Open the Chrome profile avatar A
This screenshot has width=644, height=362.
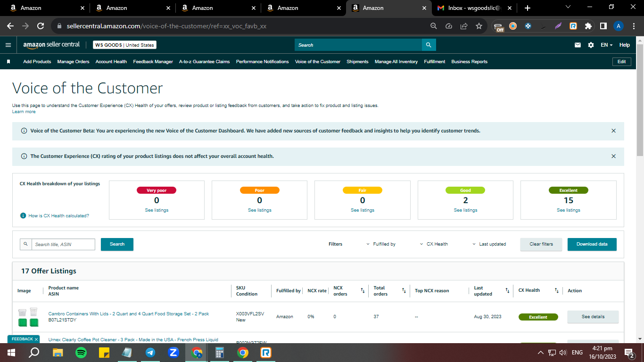tap(619, 26)
